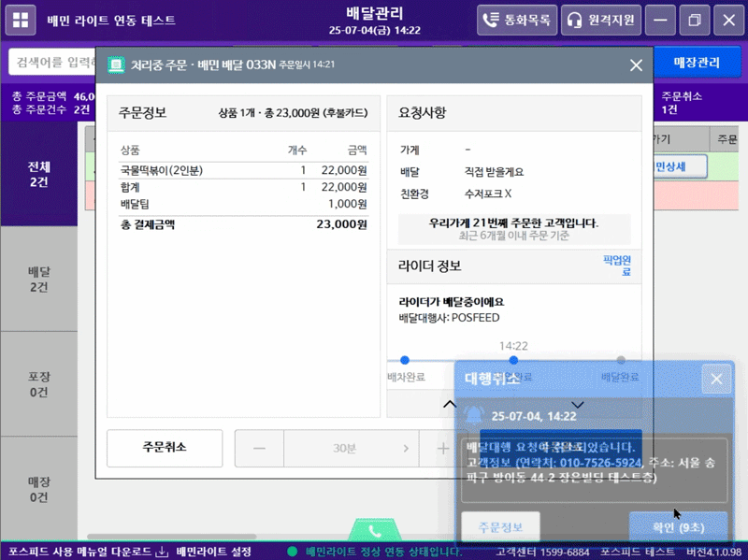This screenshot has height=560, width=748.
Task: Click the 픽업완료 link in rider info
Action: point(617,266)
